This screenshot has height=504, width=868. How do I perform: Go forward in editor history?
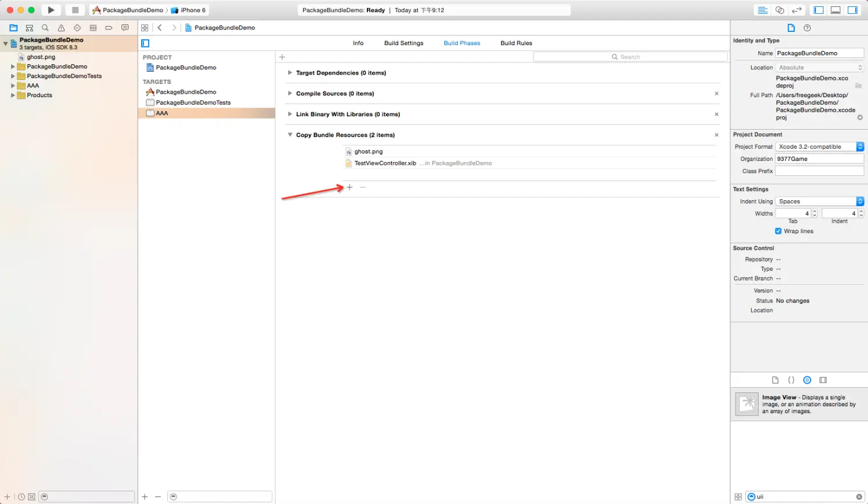click(x=174, y=28)
